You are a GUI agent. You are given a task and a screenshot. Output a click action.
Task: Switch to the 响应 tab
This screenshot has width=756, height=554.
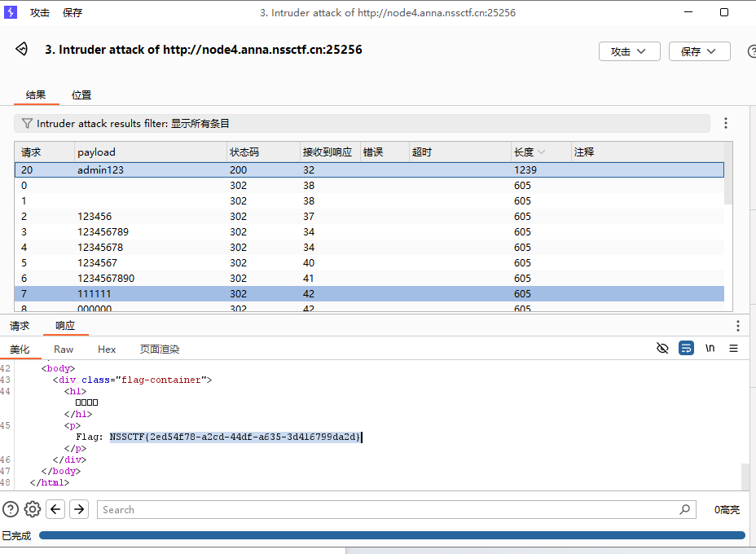(65, 326)
